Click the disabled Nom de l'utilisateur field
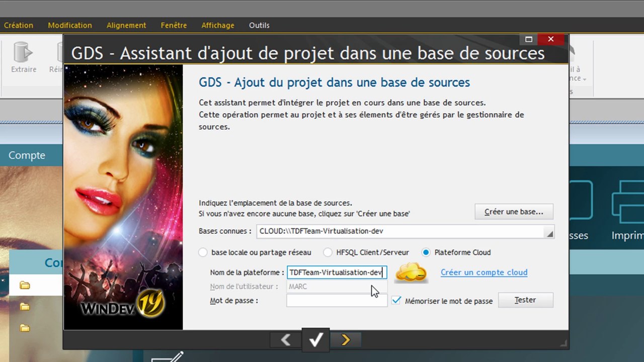Screen dimensions: 644x362 pyautogui.click(x=337, y=287)
